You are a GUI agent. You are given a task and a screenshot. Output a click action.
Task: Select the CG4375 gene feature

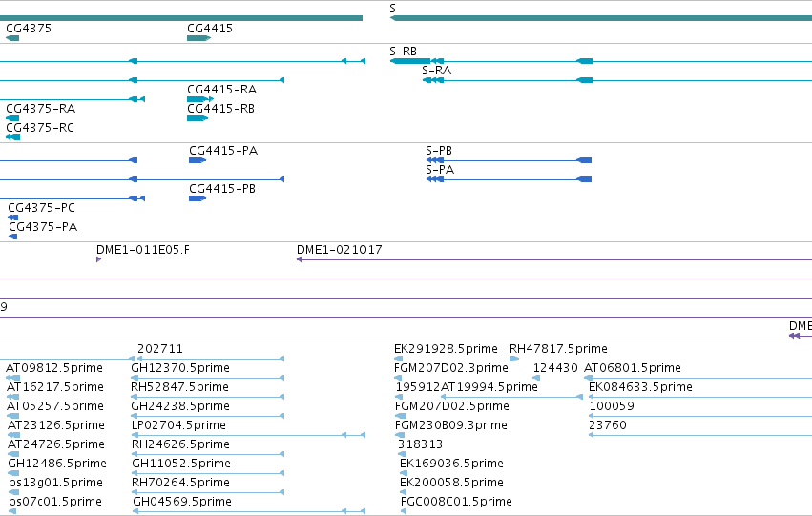29,29
